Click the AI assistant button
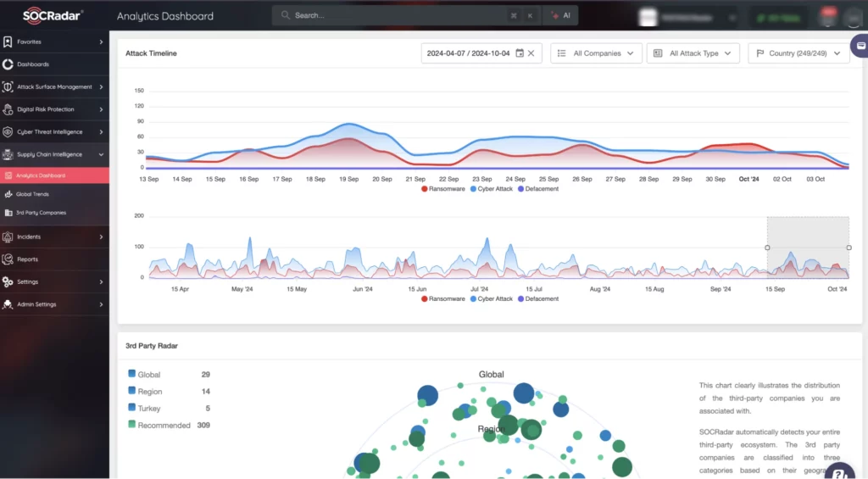Screen dimensions: 868x479 point(559,15)
